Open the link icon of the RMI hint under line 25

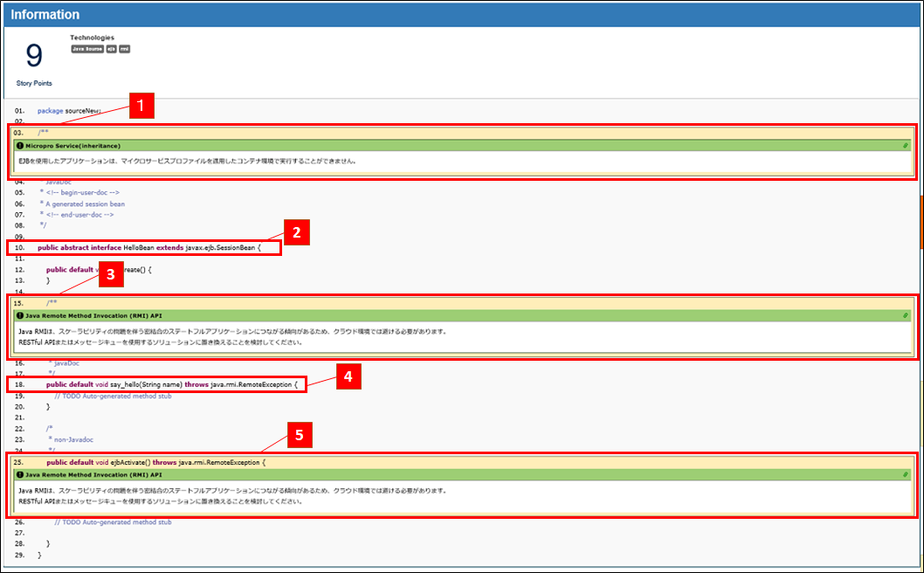click(906, 475)
